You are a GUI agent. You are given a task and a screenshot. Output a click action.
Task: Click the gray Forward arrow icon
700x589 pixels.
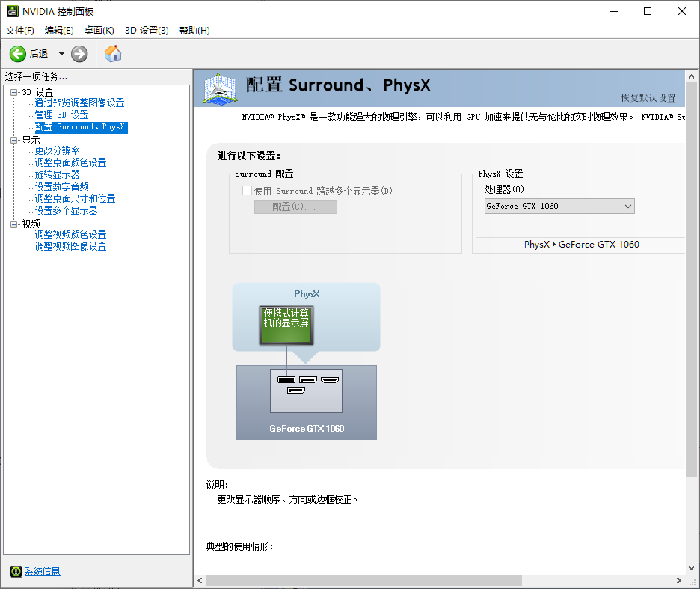tap(79, 54)
